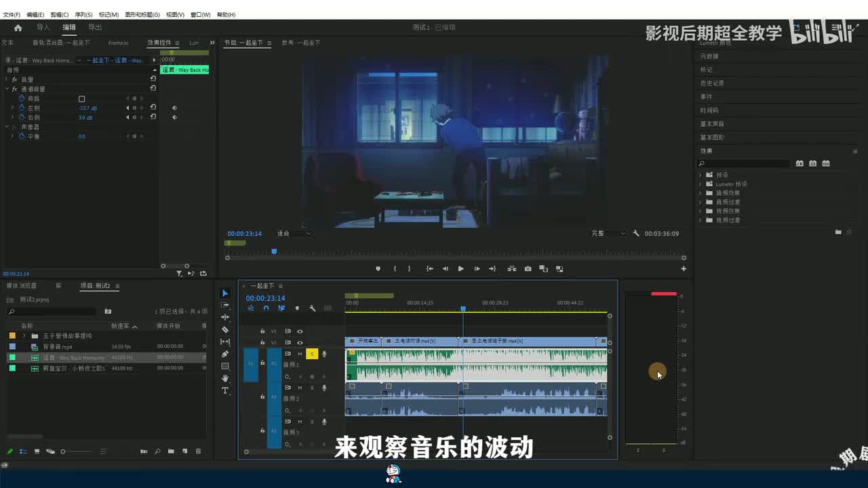This screenshot has height=488, width=868.
Task: Switch to 导入 workspace tab
Action: (x=43, y=28)
